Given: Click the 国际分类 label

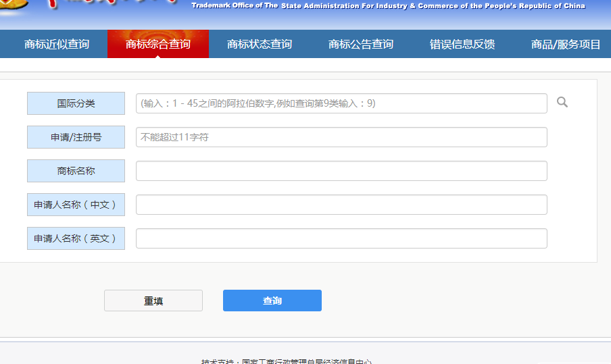Looking at the screenshot, I should pyautogui.click(x=76, y=103).
